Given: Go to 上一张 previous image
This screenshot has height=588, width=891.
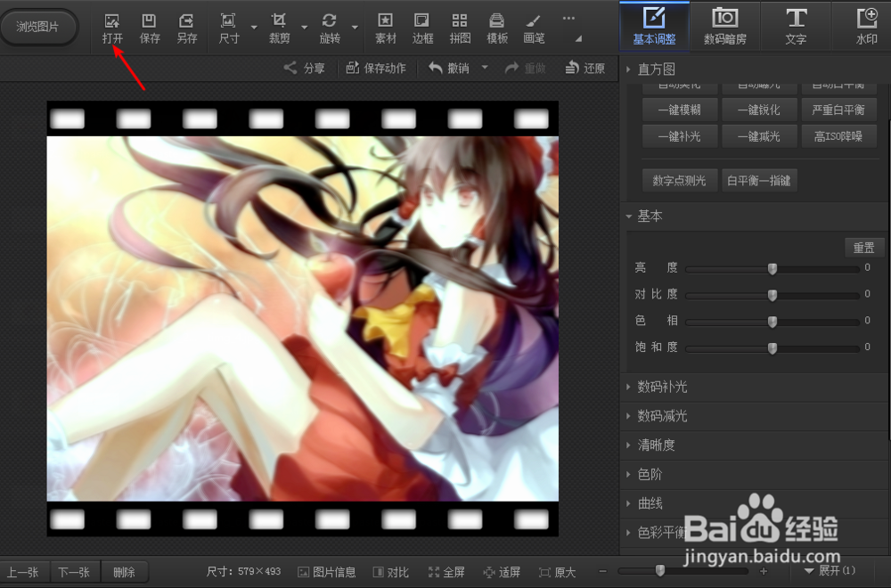Looking at the screenshot, I should click(23, 572).
